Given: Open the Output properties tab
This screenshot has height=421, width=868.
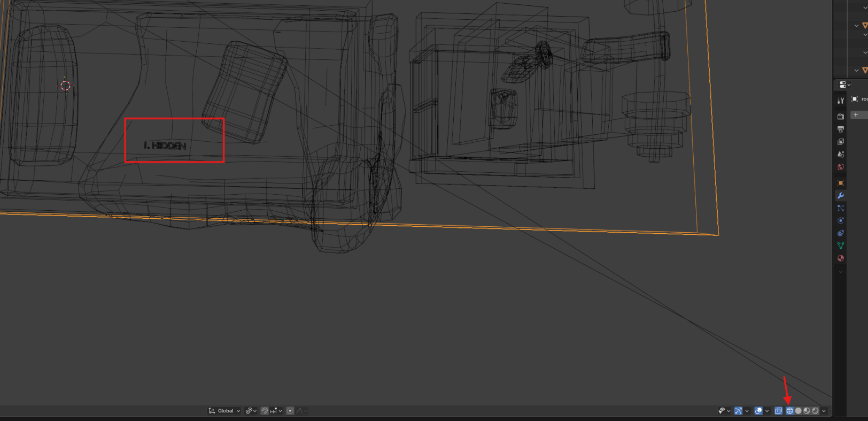Looking at the screenshot, I should [841, 129].
